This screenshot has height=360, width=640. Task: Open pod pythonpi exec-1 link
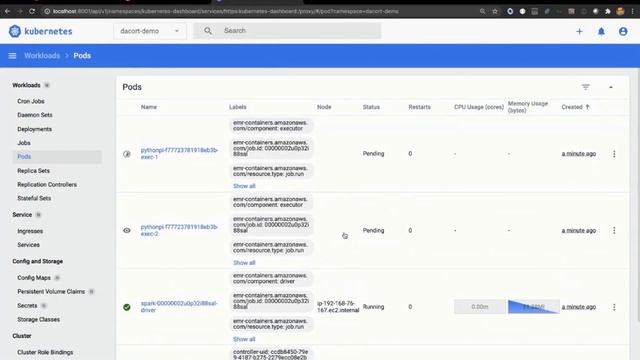point(179,153)
